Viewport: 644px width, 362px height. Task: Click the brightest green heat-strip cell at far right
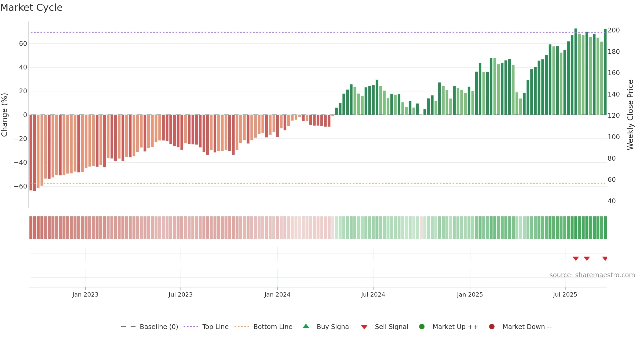pyautogui.click(x=605, y=228)
